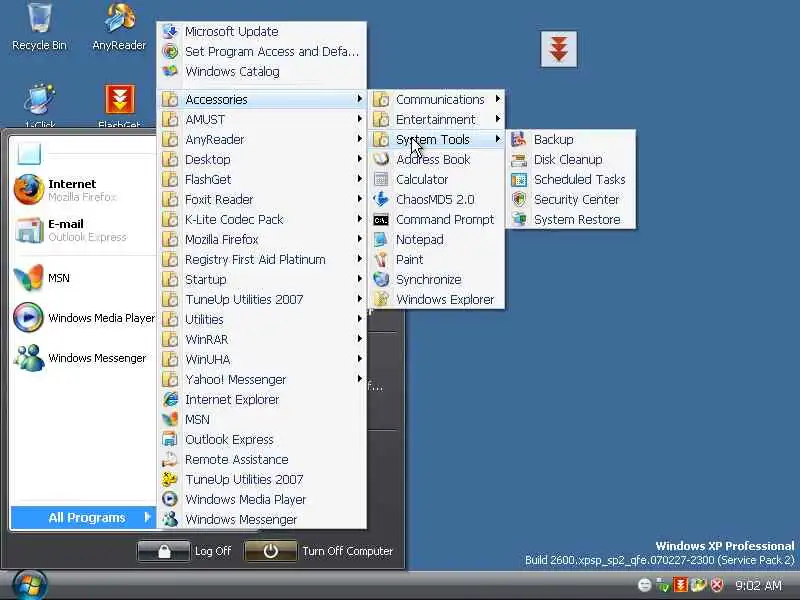This screenshot has width=800, height=600.
Task: Launch Disk Cleanup from System Tools
Action: [x=571, y=160]
